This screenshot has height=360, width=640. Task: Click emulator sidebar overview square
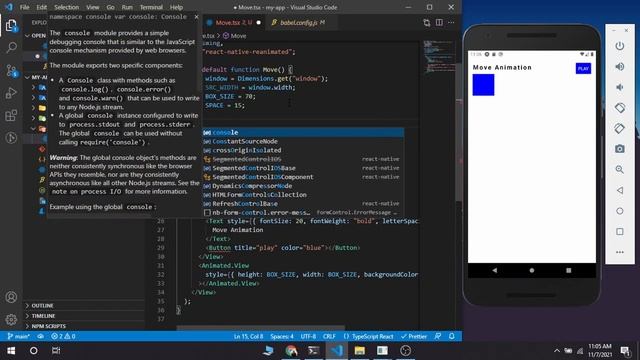click(620, 231)
